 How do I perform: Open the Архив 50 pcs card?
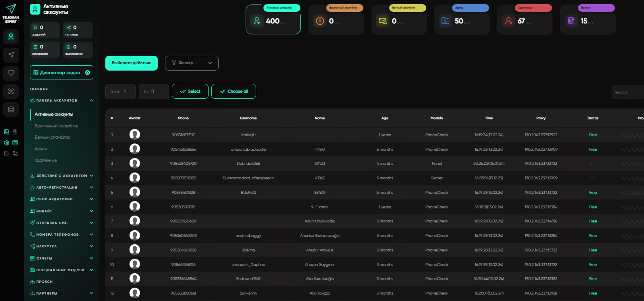click(x=462, y=21)
